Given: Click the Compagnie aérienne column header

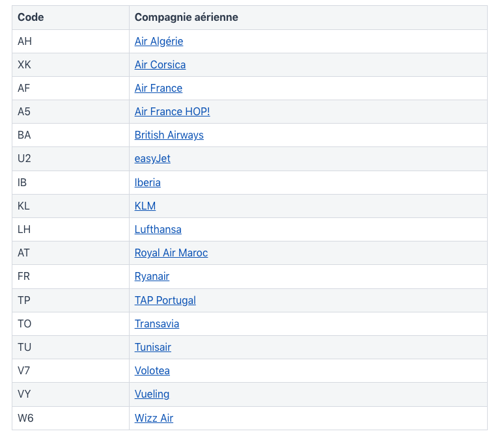Looking at the screenshot, I should (186, 18).
